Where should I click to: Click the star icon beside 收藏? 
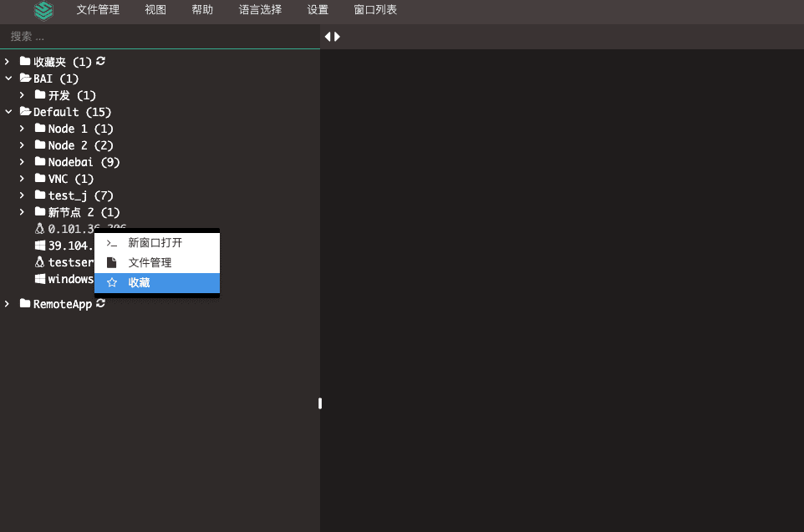click(x=112, y=282)
